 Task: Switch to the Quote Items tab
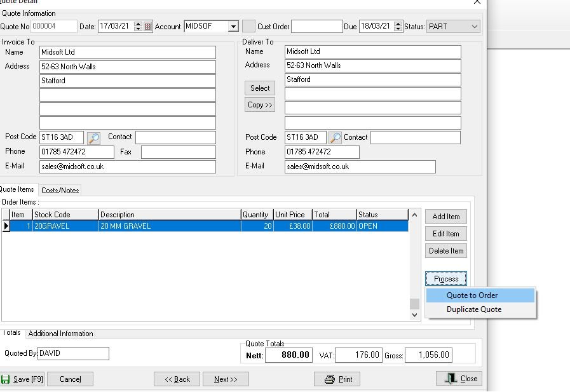(17, 189)
